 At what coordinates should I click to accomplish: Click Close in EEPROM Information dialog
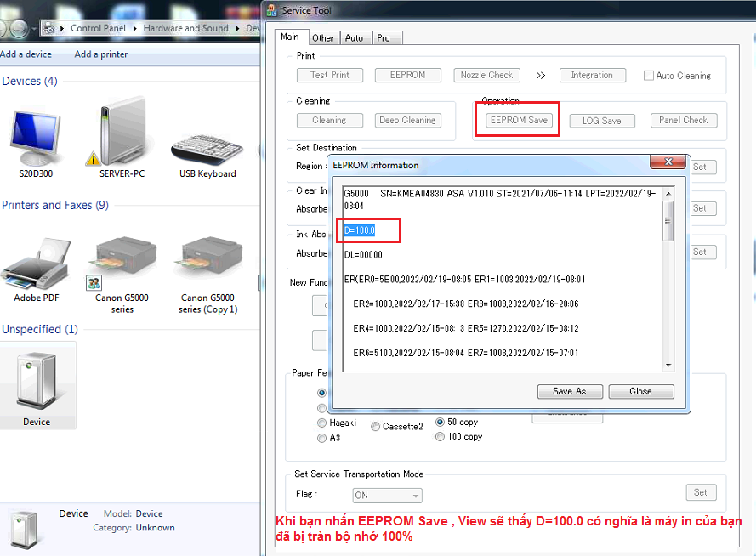point(641,392)
